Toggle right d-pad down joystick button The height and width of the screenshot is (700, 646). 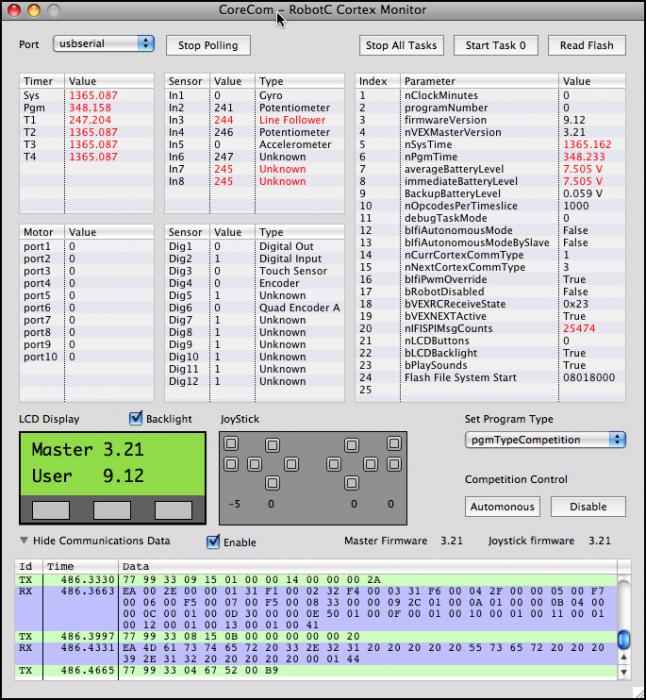point(351,483)
